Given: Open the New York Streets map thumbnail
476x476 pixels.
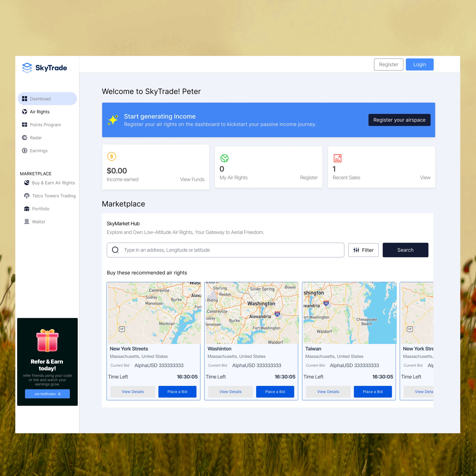Looking at the screenshot, I should click(154, 313).
